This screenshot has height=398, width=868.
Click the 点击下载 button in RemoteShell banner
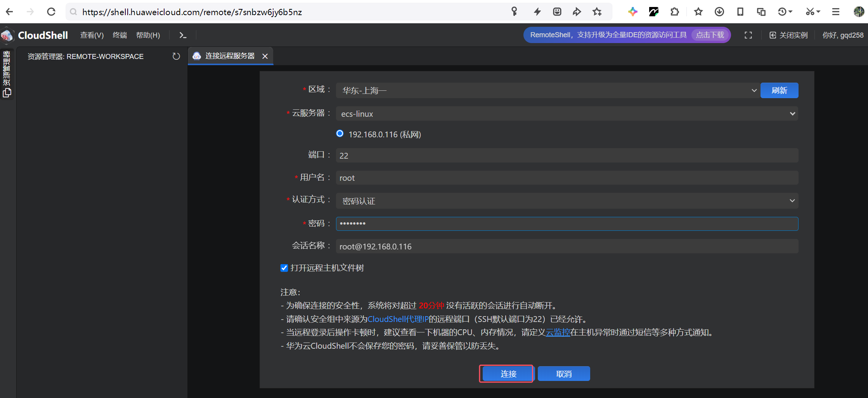[x=710, y=35]
